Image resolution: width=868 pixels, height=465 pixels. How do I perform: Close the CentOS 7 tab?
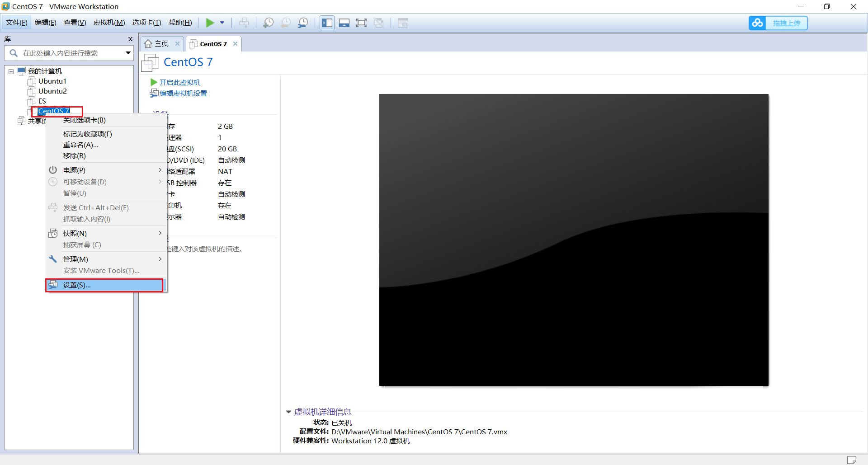(x=235, y=44)
